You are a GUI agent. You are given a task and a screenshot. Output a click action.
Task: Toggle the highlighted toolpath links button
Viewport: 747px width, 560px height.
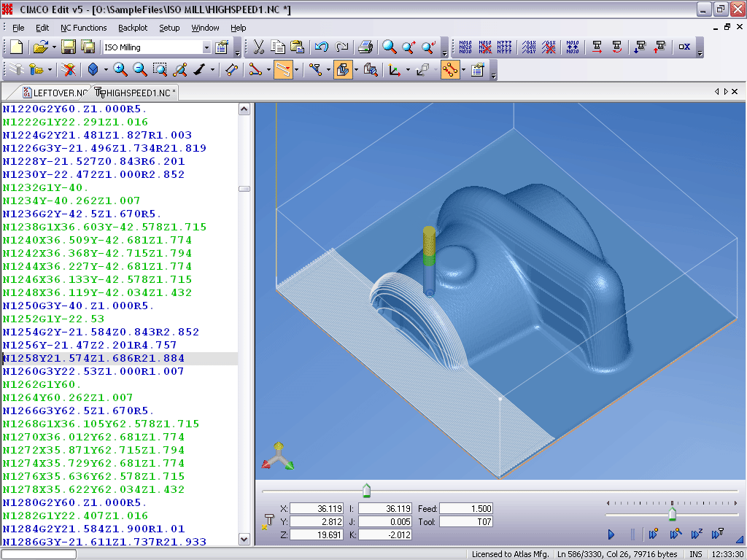(450, 70)
